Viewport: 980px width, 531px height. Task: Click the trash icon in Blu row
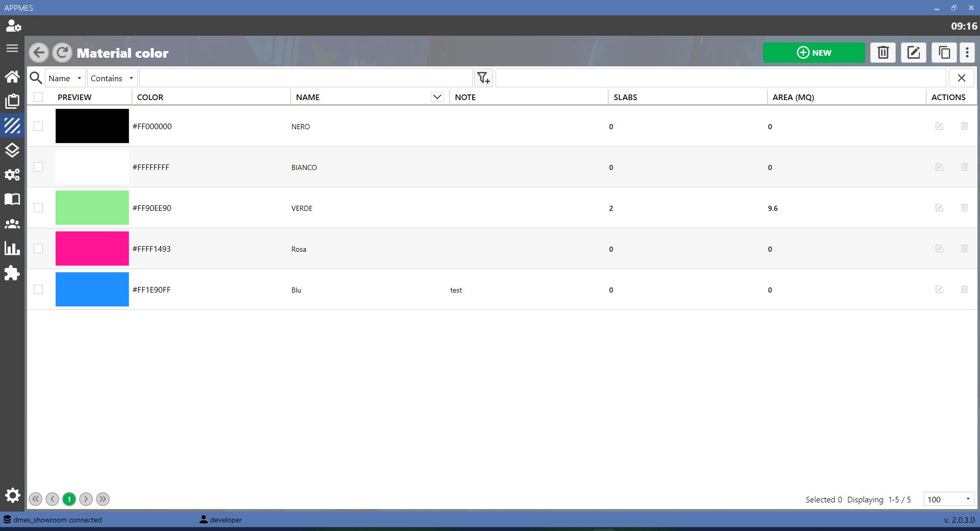coord(964,289)
